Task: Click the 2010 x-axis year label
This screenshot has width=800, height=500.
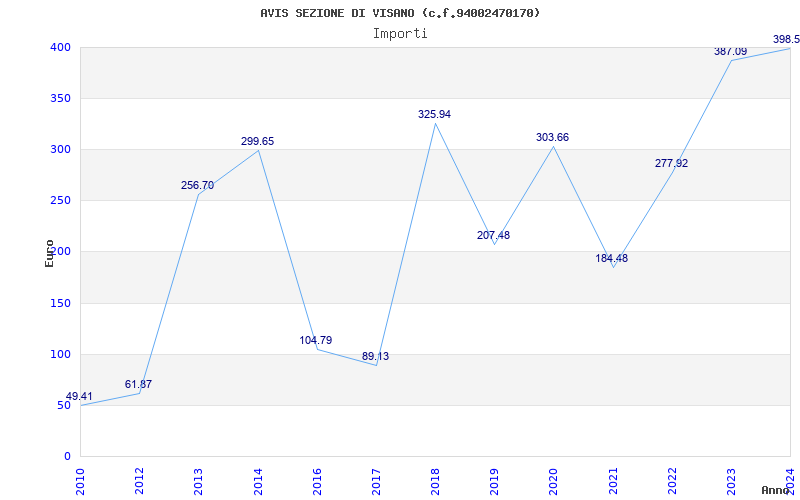Action: point(80,481)
